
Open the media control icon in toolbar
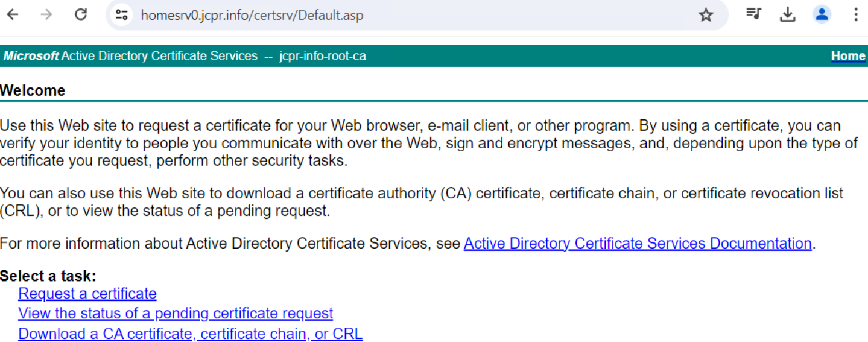tap(753, 14)
